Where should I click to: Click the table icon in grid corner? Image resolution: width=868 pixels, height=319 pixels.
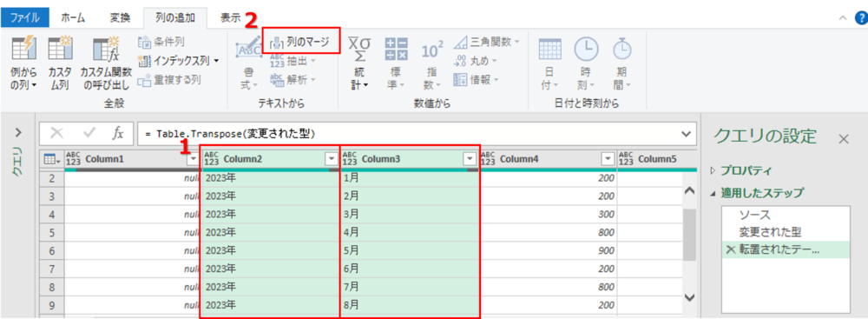[50, 160]
